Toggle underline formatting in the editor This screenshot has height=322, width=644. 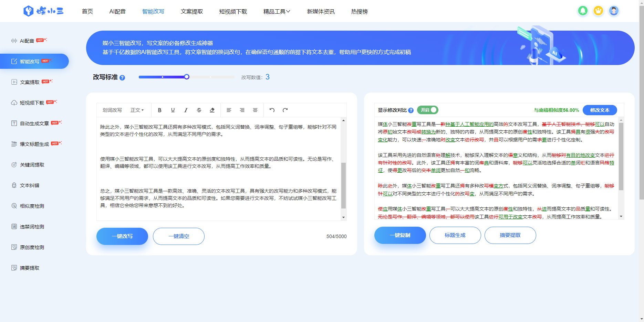click(173, 110)
